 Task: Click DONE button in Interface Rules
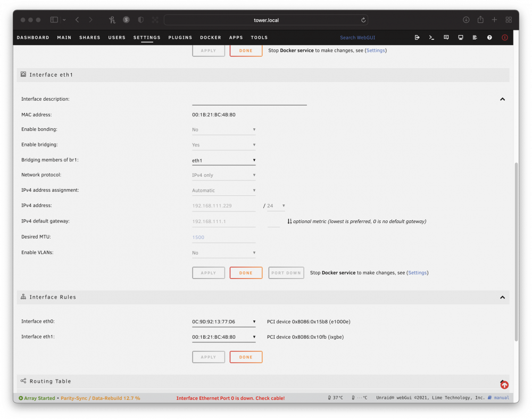pos(246,357)
